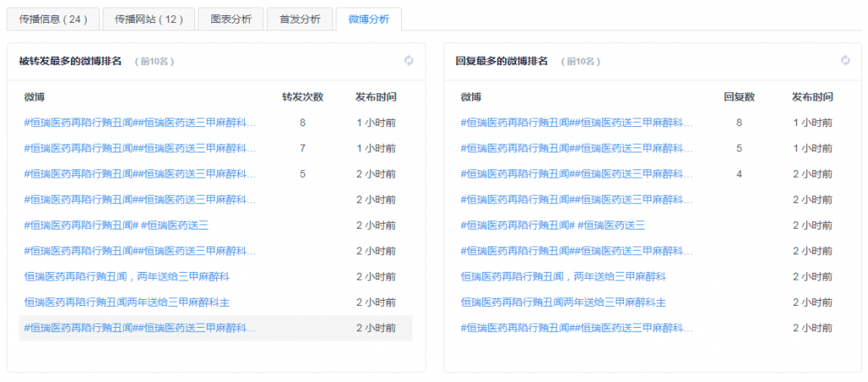Refresh the most-reposted weibo ranking panel

(x=409, y=60)
